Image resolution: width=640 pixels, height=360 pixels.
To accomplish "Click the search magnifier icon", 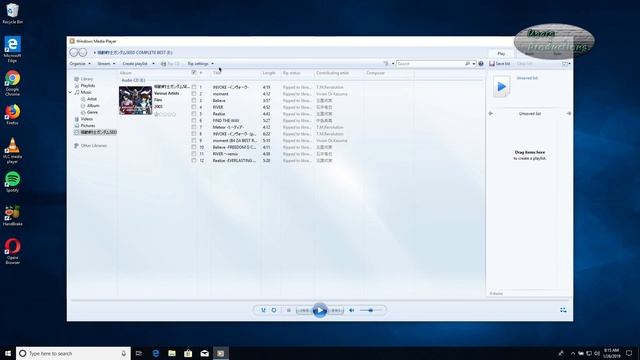I will coord(467,64).
